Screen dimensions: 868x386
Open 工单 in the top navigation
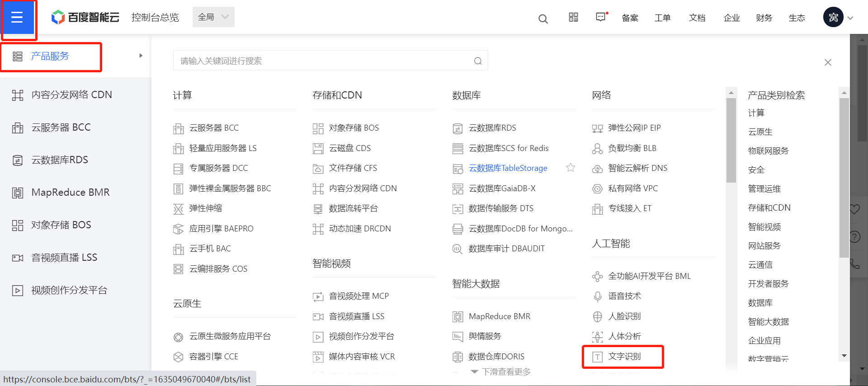coord(662,18)
